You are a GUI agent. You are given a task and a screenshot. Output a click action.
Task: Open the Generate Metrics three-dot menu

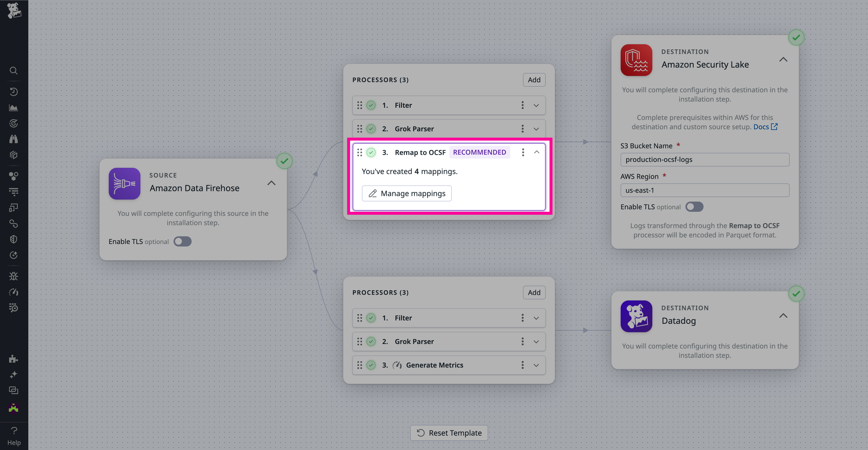523,365
